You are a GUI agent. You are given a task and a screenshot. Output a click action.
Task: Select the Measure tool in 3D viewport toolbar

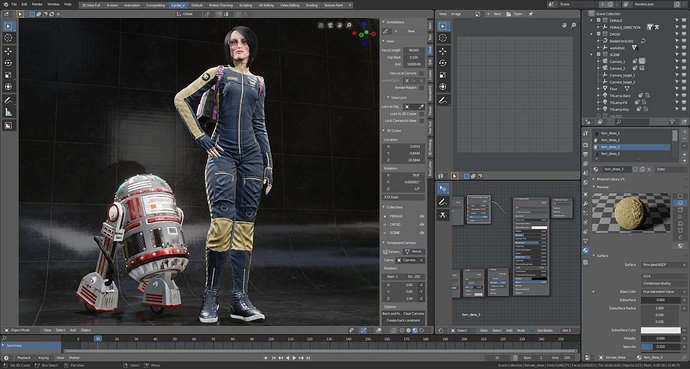click(x=8, y=112)
